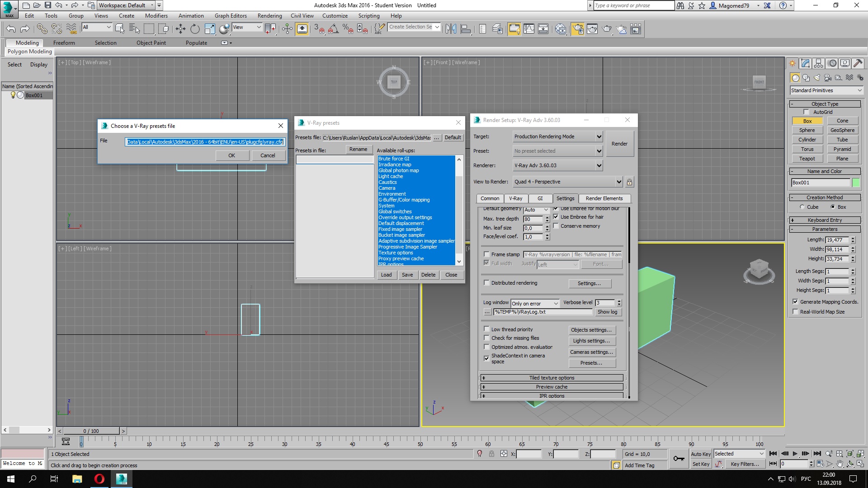Toggle Generate Mapping Coords checkbox
868x488 pixels.
[795, 301]
